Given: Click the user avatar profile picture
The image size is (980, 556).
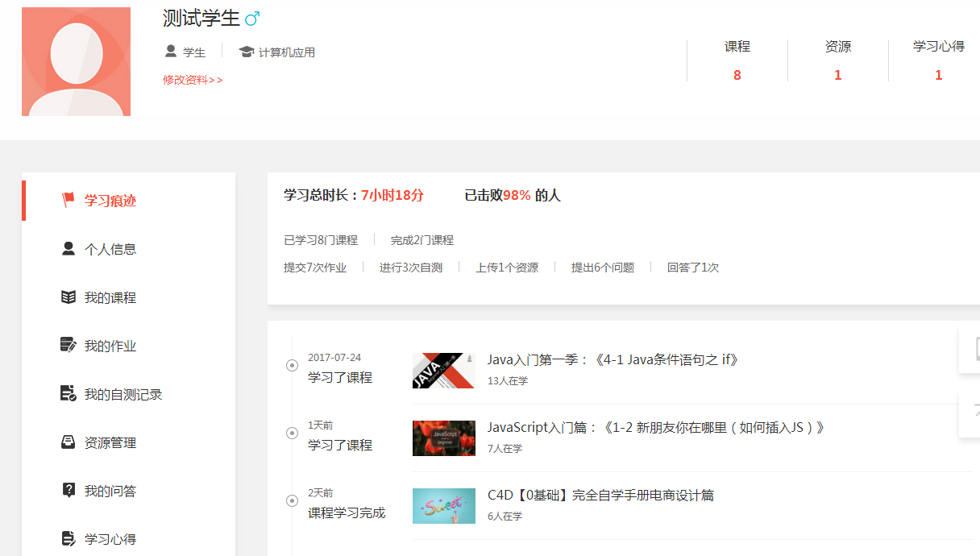Looking at the screenshot, I should click(x=76, y=62).
